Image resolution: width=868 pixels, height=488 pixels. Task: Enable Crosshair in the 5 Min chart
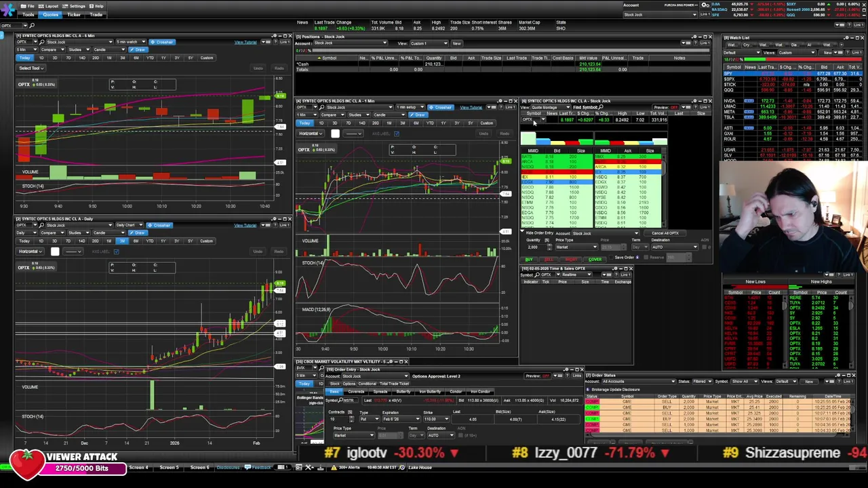[162, 42]
